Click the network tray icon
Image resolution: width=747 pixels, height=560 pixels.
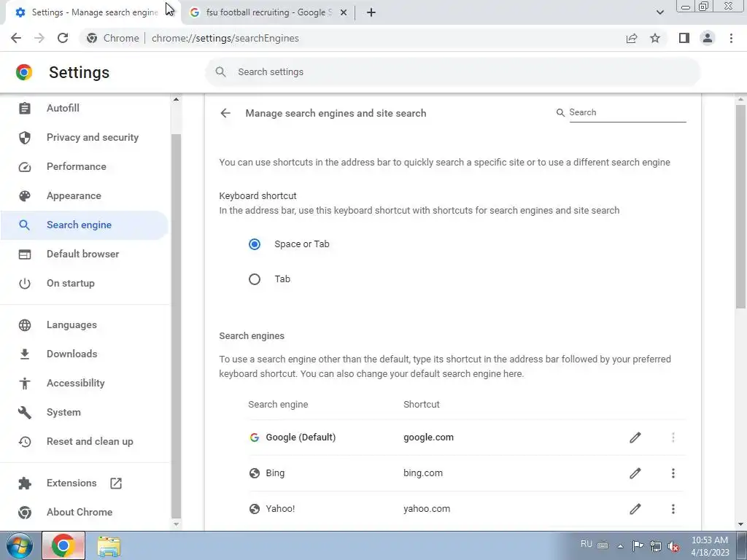click(x=656, y=545)
